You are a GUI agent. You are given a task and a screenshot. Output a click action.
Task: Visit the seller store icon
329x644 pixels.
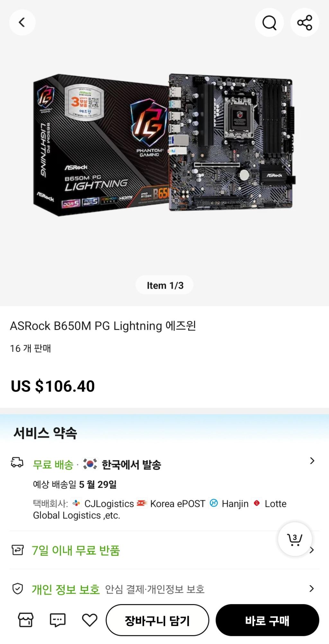coord(26,620)
